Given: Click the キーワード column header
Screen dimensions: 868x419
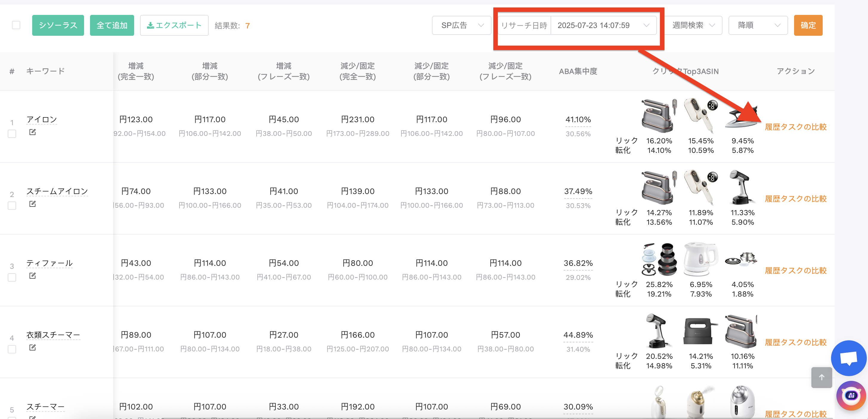Looking at the screenshot, I should pos(46,71).
